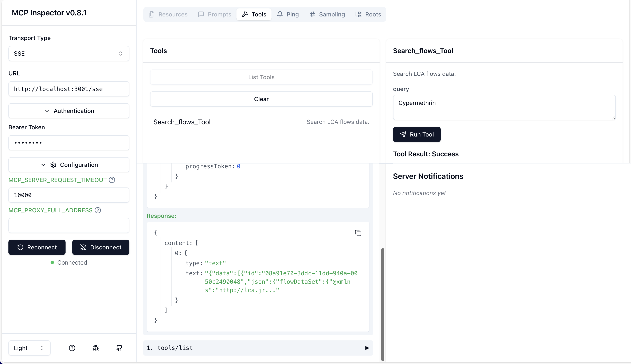The image size is (631, 364).
Task: Open the Light theme selector dropdown
Action: coord(29,348)
